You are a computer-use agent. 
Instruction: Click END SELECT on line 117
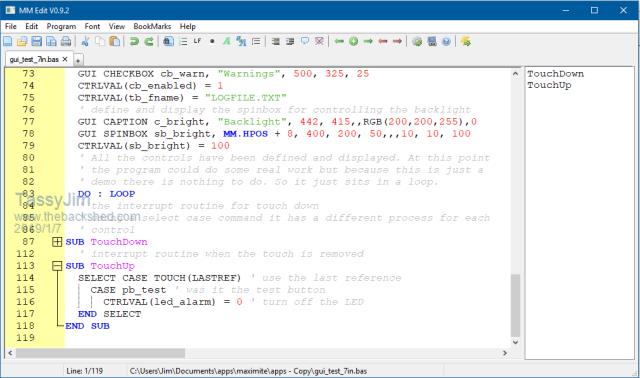(x=109, y=314)
